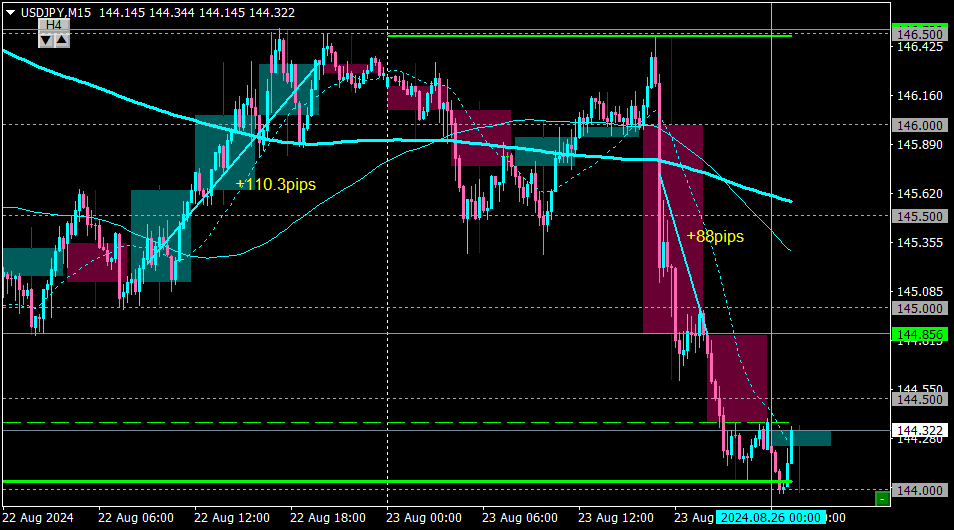Click the teal box right of the last candle

pos(801,438)
